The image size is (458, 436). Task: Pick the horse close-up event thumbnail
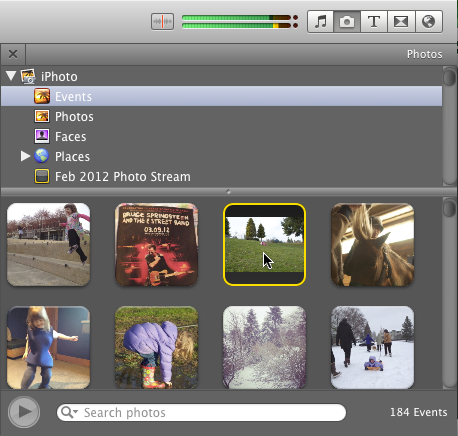click(x=372, y=245)
